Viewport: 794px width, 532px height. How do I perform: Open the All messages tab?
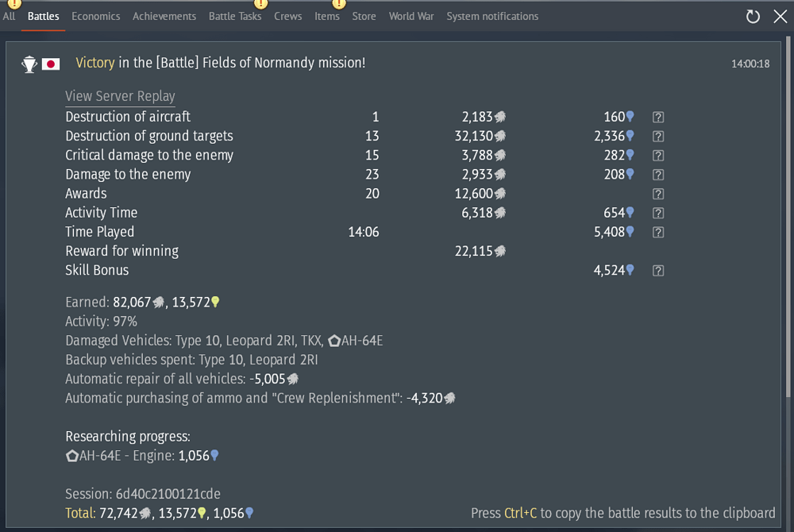(9, 16)
